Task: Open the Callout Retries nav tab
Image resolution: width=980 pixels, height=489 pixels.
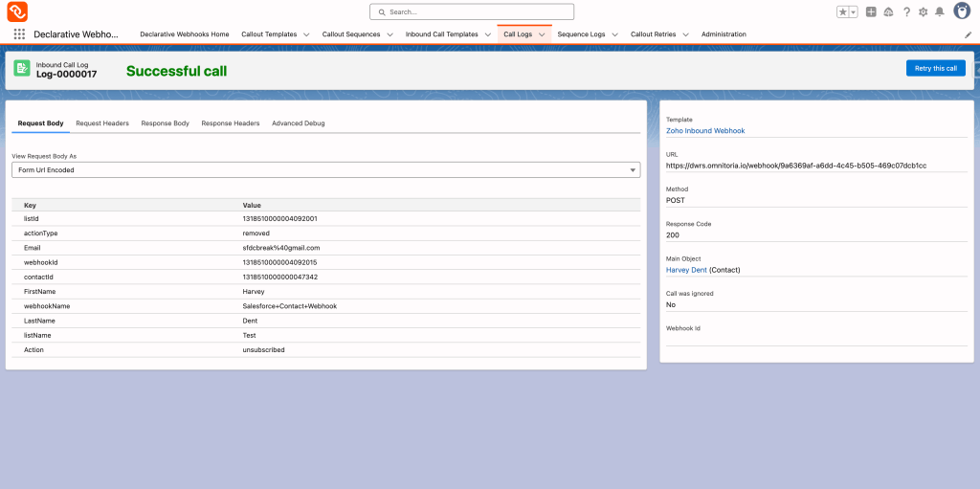Action: pos(653,34)
